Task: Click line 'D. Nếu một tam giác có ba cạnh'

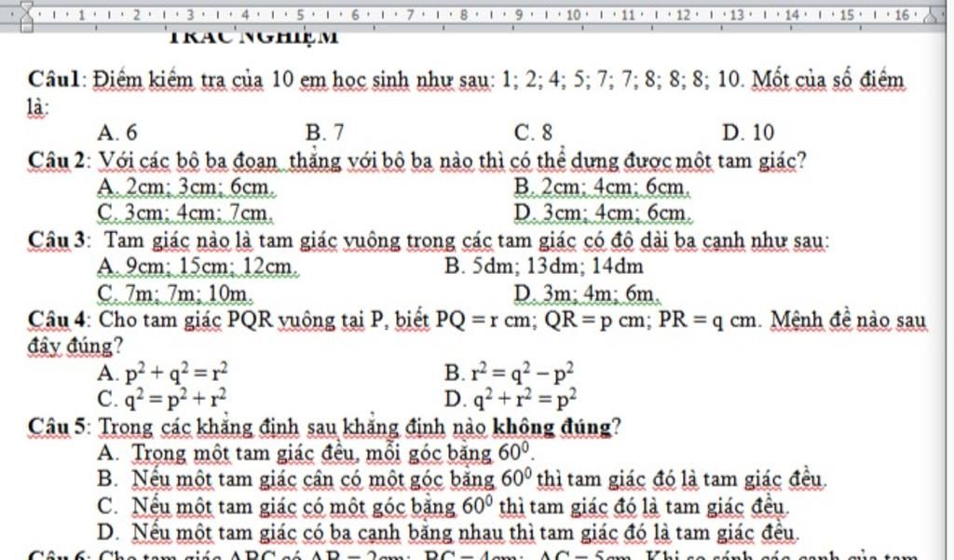Action: pyautogui.click(x=447, y=533)
